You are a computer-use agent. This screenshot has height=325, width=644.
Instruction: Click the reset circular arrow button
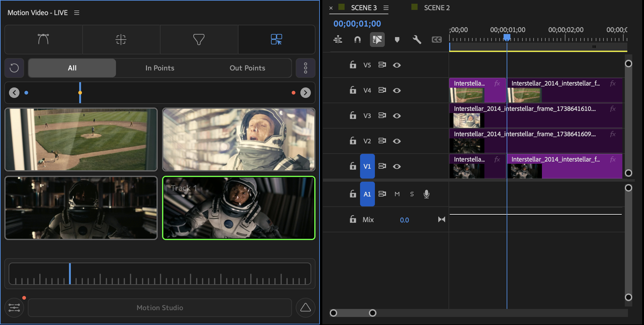tap(14, 68)
